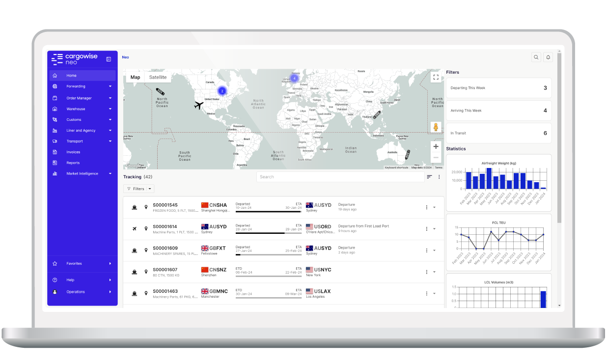Click the Street View pegman icon

(x=436, y=127)
